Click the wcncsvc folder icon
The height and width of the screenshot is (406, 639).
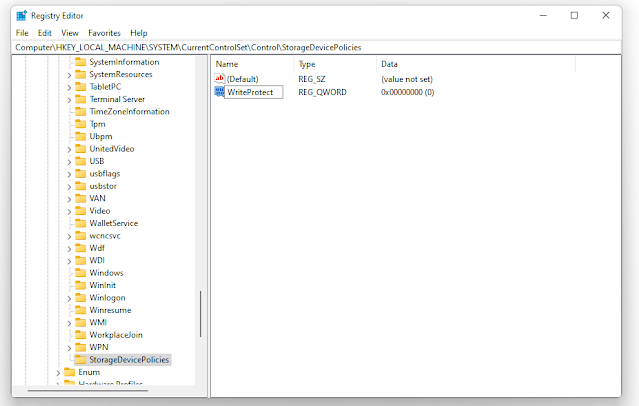[81, 236]
